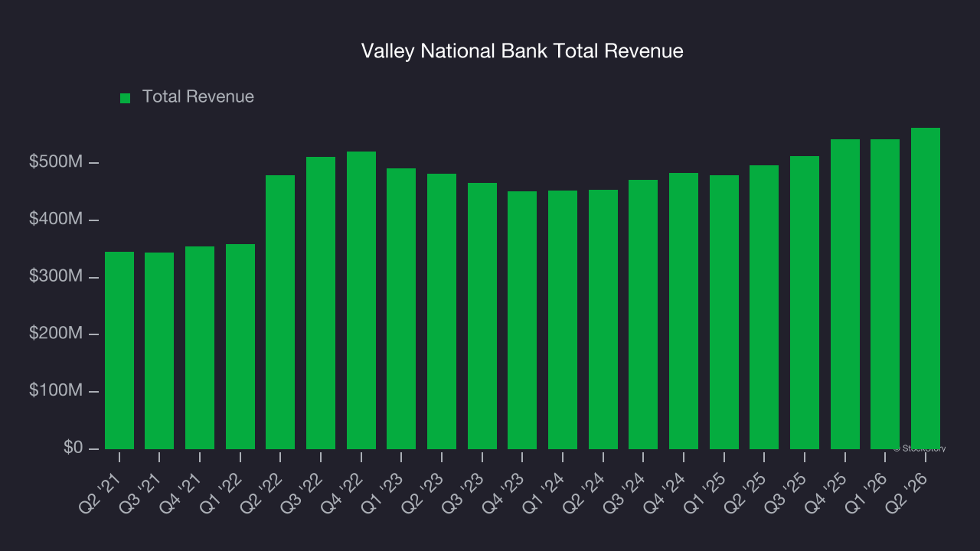
Task: Select the Q3 '23 revenue bar
Action: click(482, 316)
